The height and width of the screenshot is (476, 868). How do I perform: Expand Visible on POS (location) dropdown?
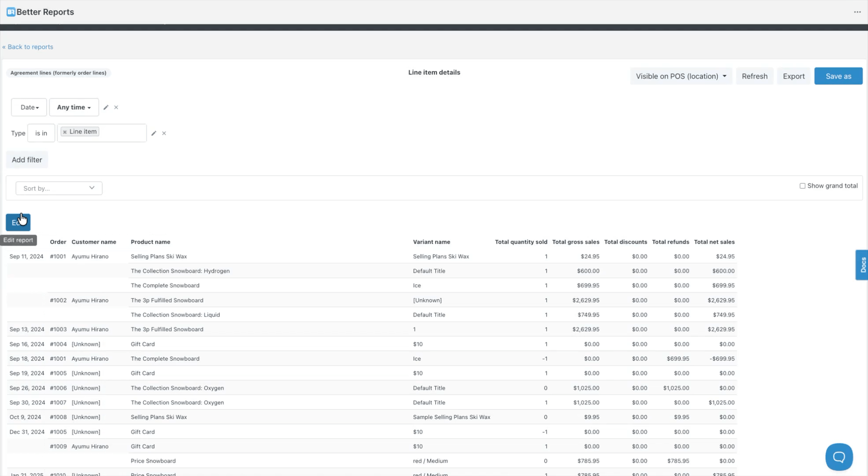pyautogui.click(x=681, y=76)
